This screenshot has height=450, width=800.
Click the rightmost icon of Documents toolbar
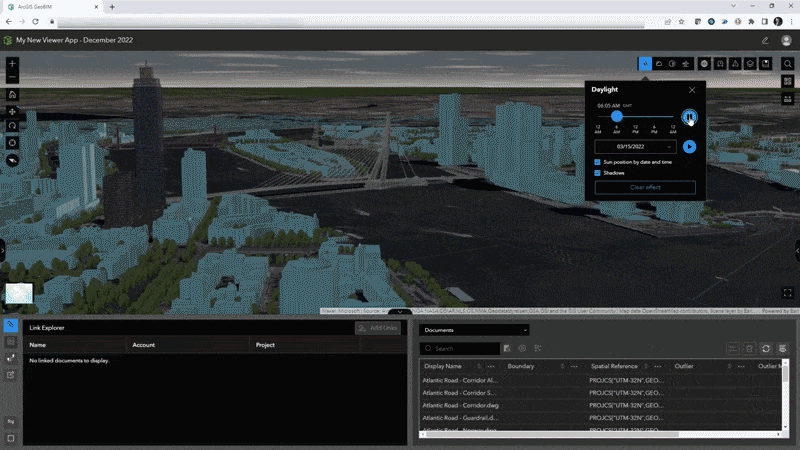783,348
